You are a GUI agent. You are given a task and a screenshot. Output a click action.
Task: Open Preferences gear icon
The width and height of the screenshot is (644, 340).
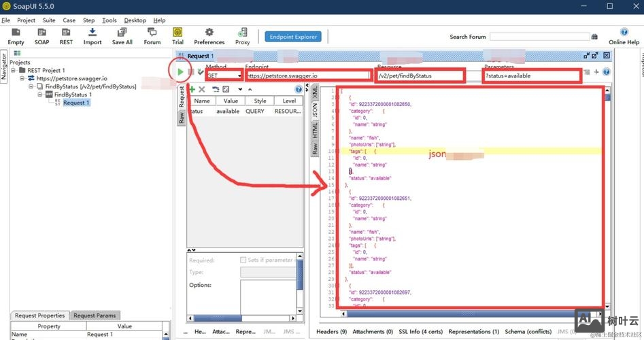pos(209,36)
